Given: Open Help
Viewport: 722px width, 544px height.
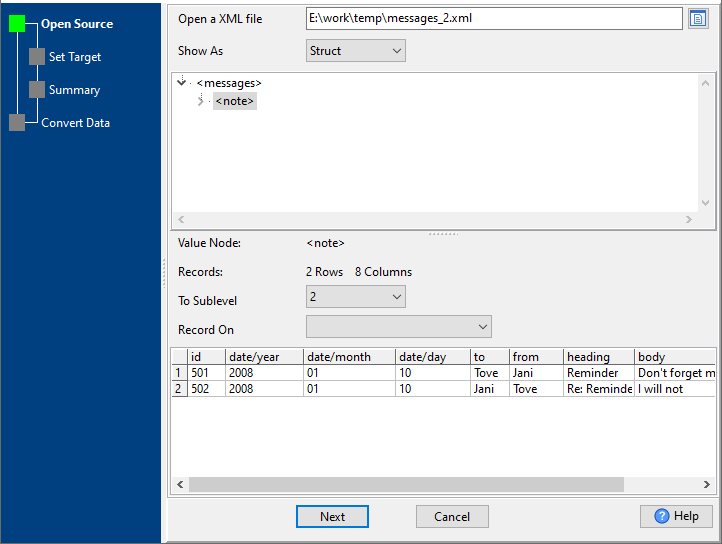Looking at the screenshot, I should [x=676, y=516].
